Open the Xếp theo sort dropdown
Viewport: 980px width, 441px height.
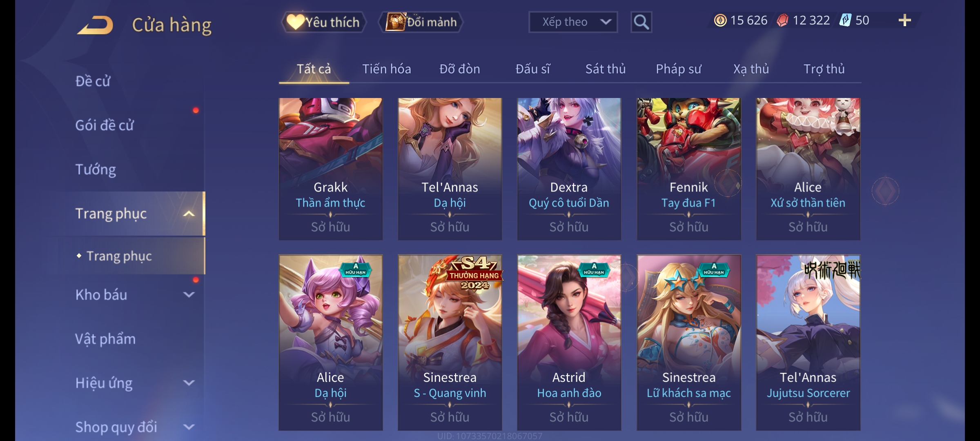[x=573, y=22]
